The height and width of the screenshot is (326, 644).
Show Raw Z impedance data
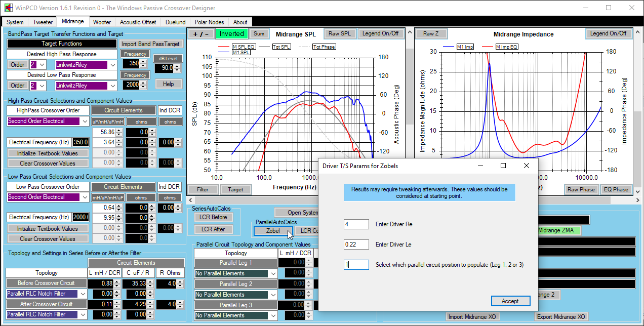pos(430,34)
